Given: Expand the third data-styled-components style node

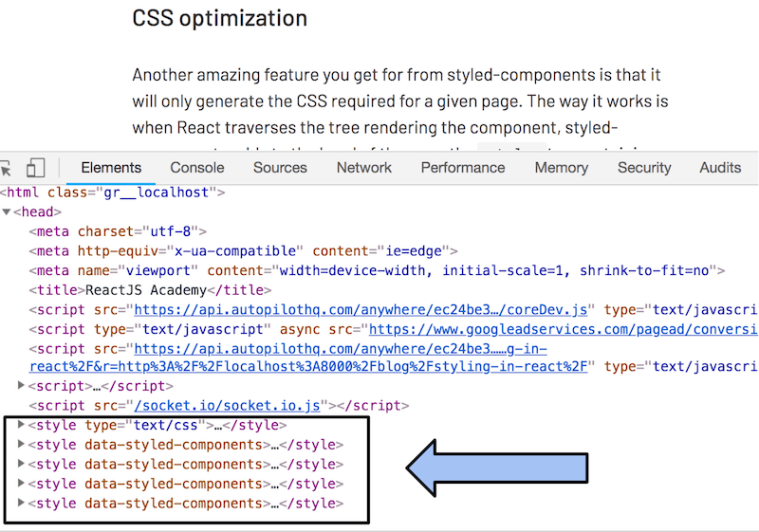Looking at the screenshot, I should [21, 483].
